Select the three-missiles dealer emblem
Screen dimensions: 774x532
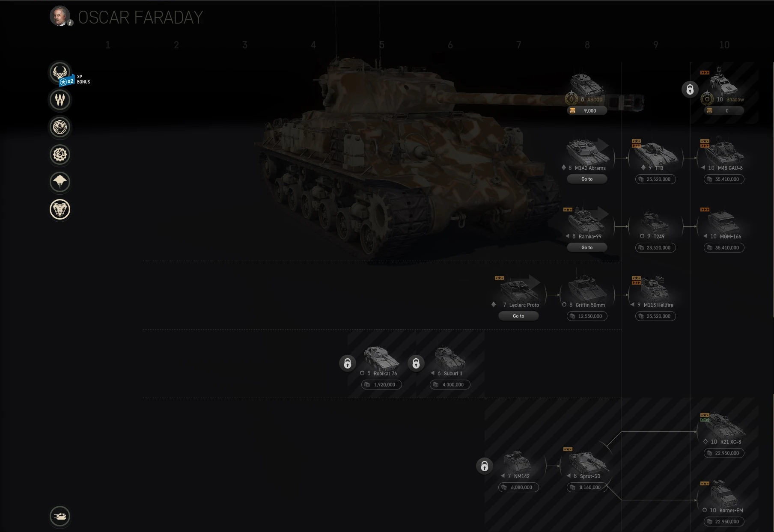(60, 100)
